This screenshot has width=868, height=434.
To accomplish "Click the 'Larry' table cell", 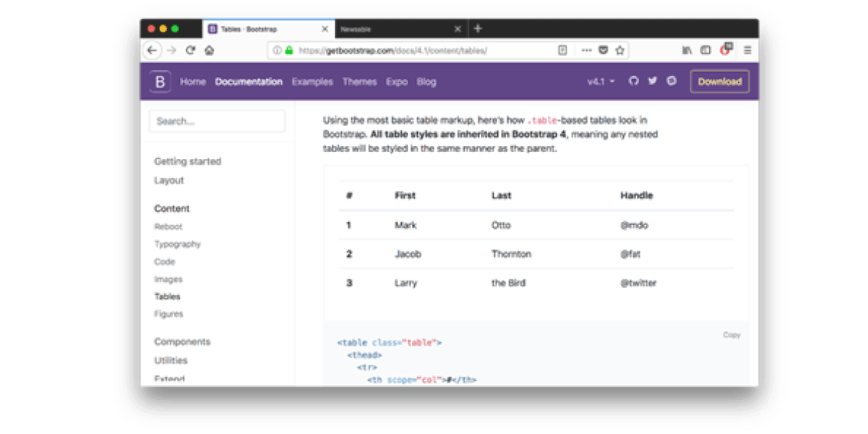I will coord(406,283).
